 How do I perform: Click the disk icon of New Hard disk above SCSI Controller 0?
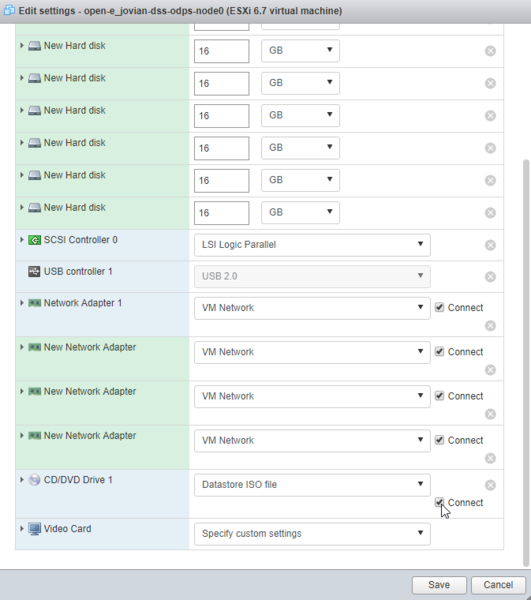click(x=34, y=207)
